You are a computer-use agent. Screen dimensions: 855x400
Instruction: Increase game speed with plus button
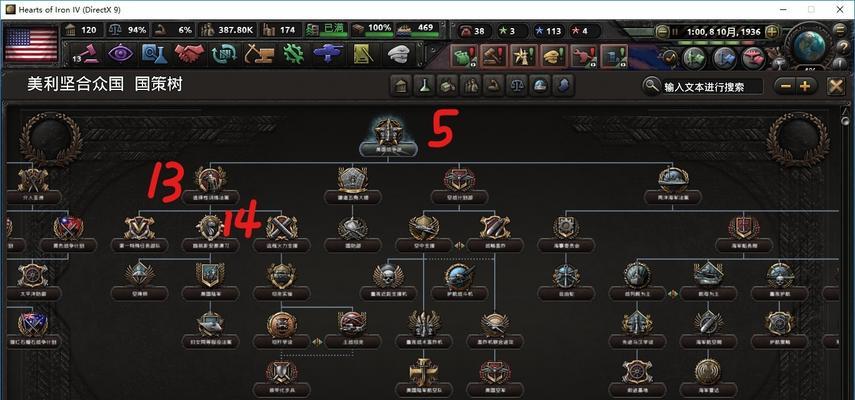[772, 31]
